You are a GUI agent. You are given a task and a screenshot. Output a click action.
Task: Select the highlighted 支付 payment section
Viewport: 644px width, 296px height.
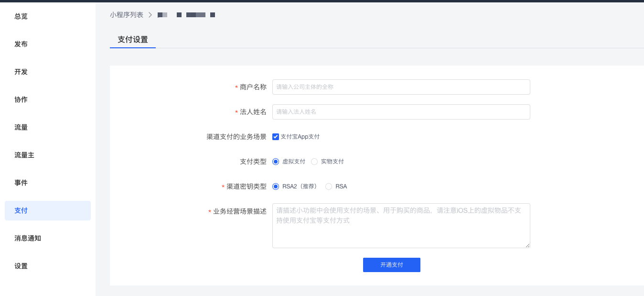tap(21, 210)
